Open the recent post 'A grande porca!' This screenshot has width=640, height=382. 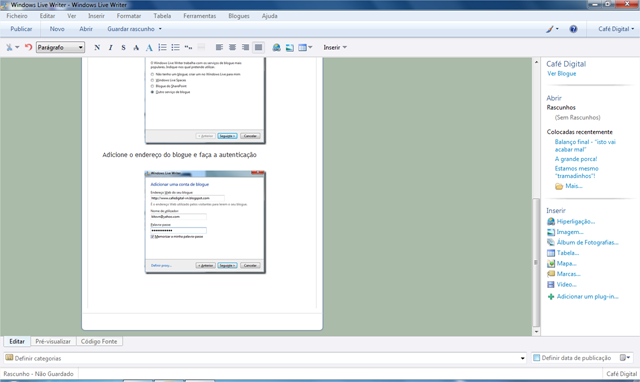tap(576, 159)
